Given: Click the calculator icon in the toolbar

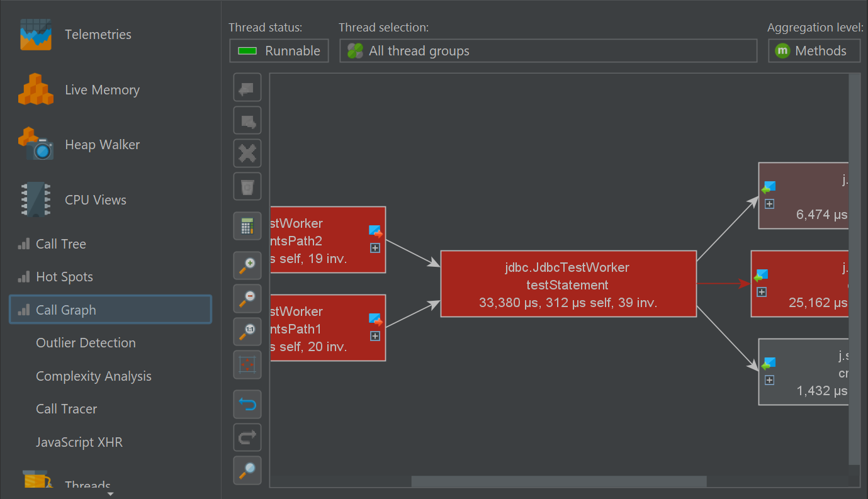Looking at the screenshot, I should tap(247, 226).
